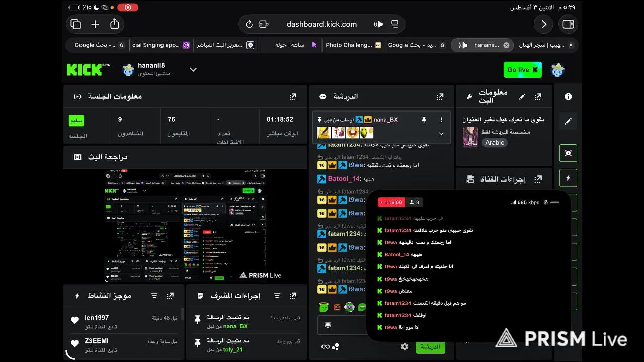This screenshot has width=644, height=362.
Task: Pop out the moderator actions panel
Action: tap(293, 296)
